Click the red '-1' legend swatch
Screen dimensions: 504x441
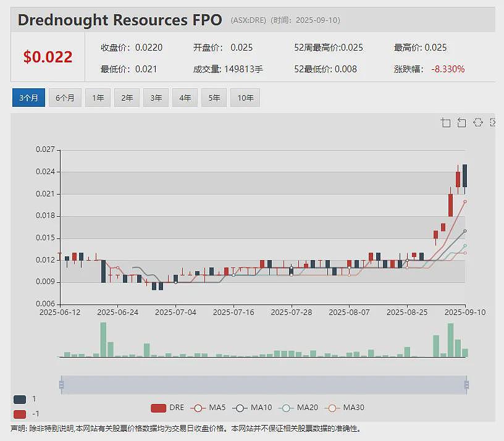[20, 414]
